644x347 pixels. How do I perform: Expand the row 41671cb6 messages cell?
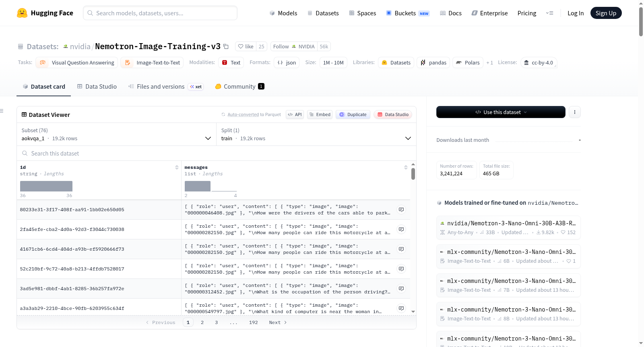401,249
